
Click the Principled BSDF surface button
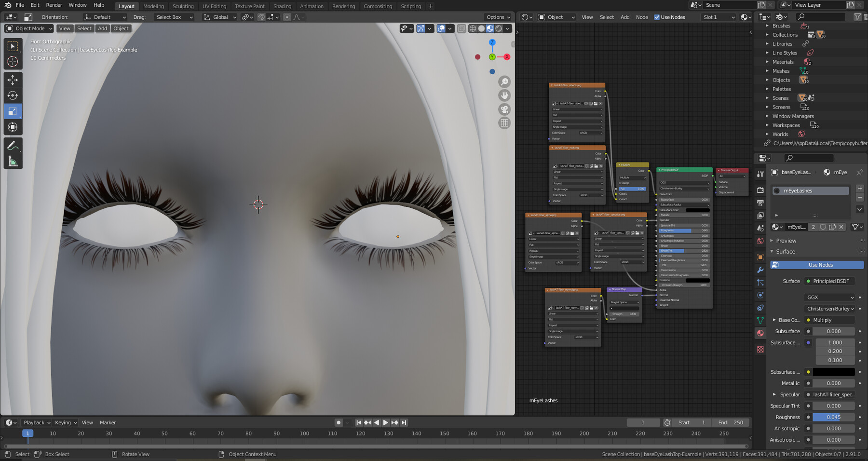(x=829, y=281)
